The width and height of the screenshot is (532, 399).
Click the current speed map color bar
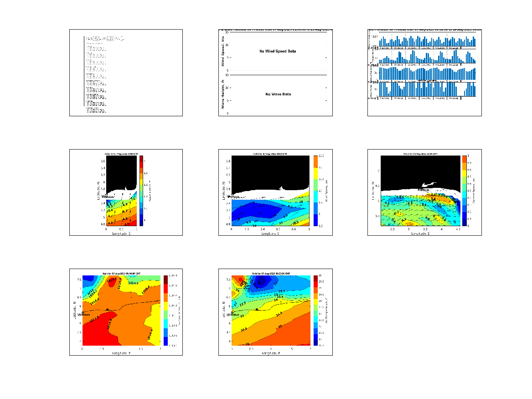coord(464,191)
